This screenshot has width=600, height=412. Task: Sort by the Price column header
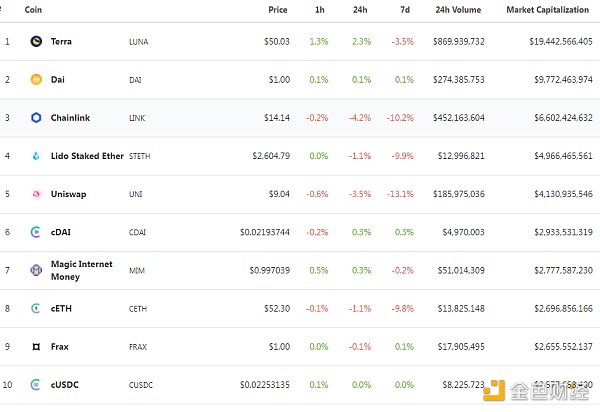coord(278,10)
